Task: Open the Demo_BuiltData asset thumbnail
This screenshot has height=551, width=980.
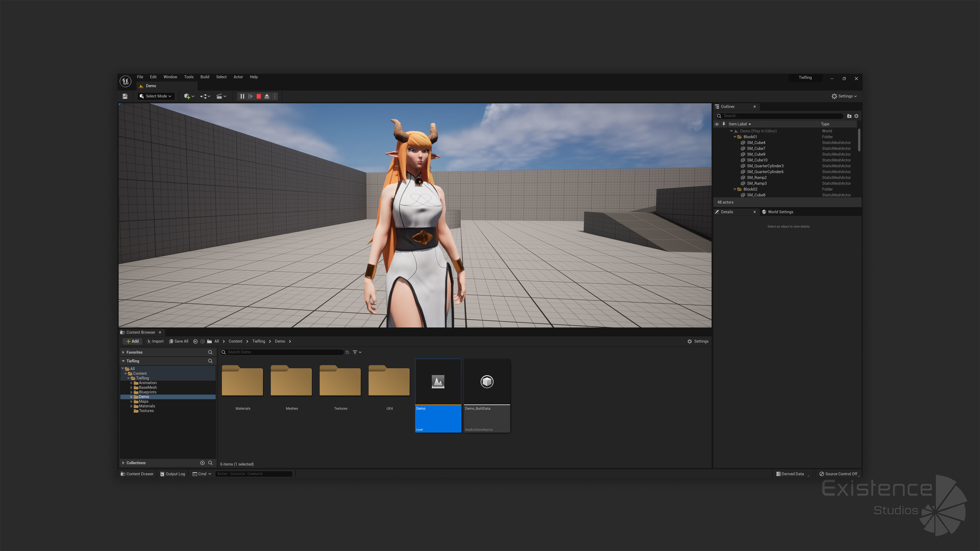Action: click(x=487, y=395)
